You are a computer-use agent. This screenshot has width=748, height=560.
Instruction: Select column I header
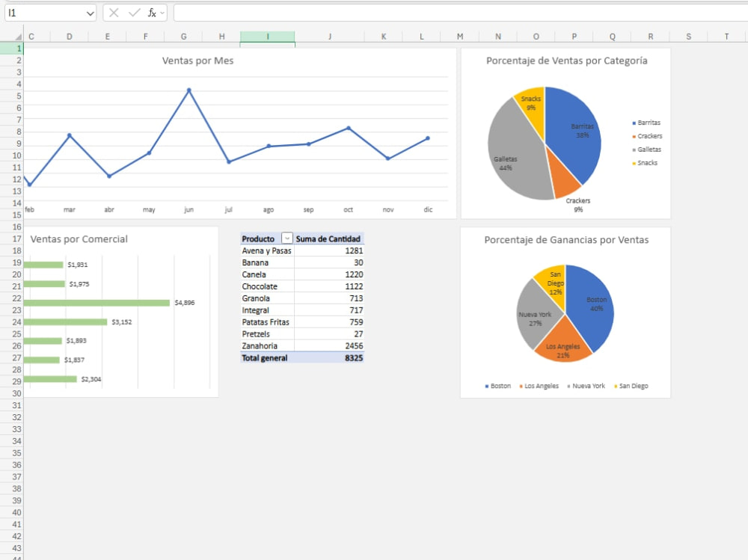(267, 37)
